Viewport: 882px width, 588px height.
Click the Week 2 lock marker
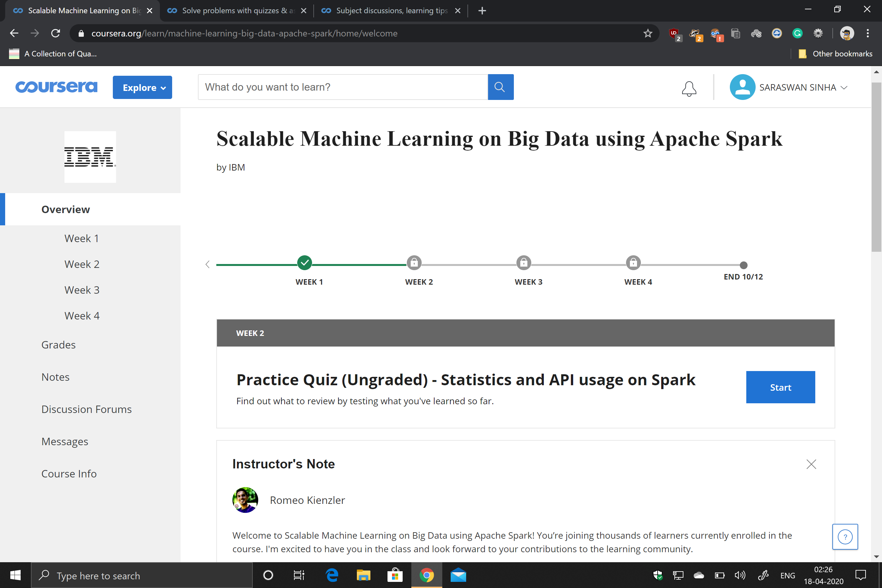coord(414,262)
